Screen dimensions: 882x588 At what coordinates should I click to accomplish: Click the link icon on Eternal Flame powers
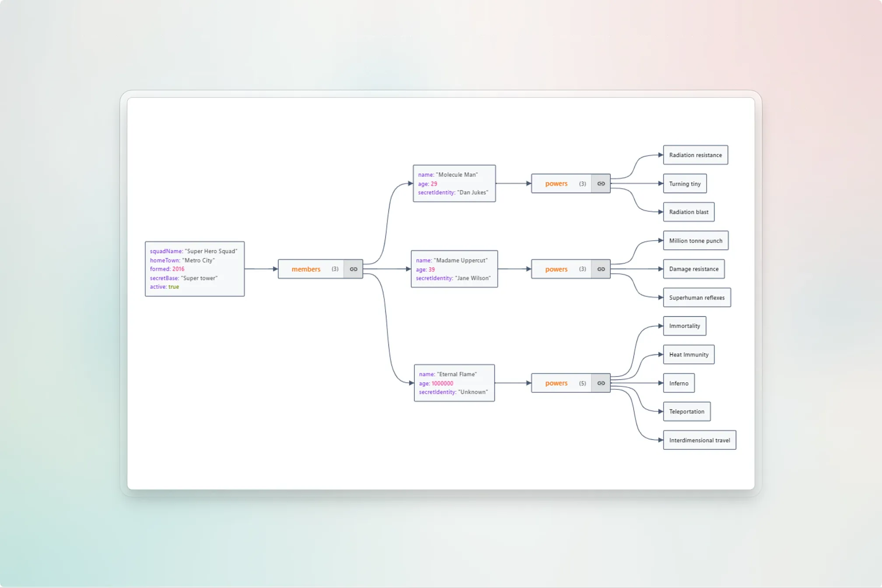click(x=600, y=382)
